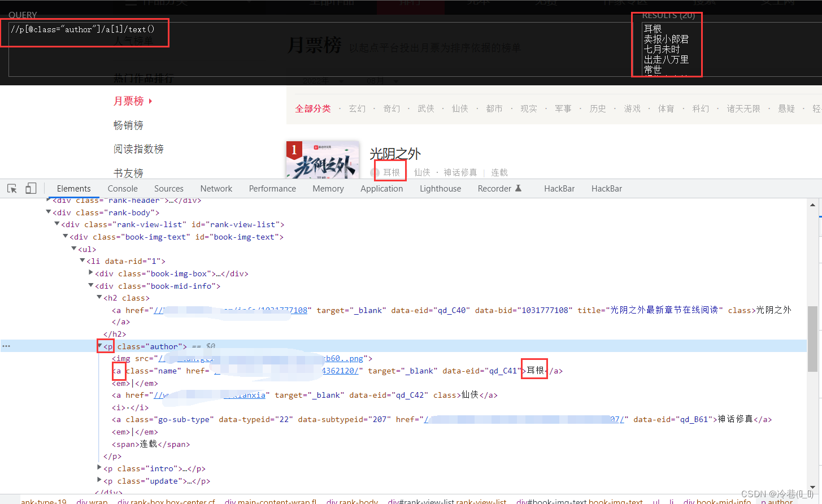Click the scrollbar down arrow in the Elements panel

point(813,487)
